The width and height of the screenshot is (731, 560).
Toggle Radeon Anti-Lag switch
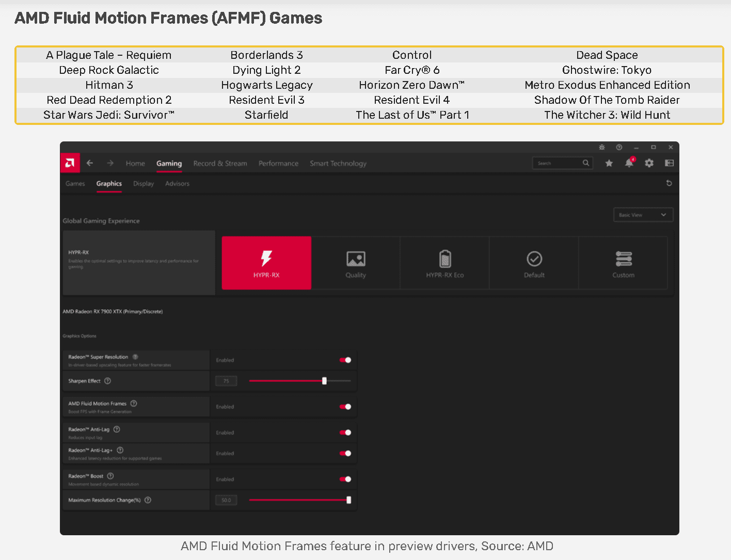345,433
